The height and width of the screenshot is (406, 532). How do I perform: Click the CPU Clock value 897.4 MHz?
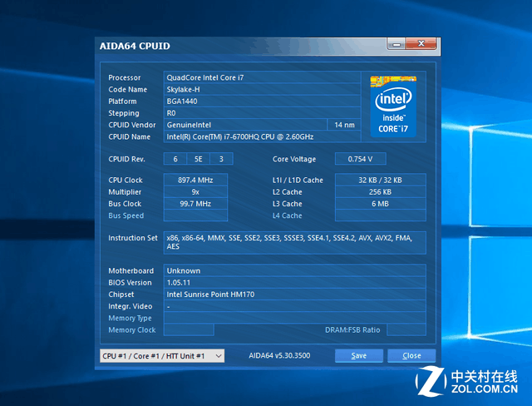(195, 180)
